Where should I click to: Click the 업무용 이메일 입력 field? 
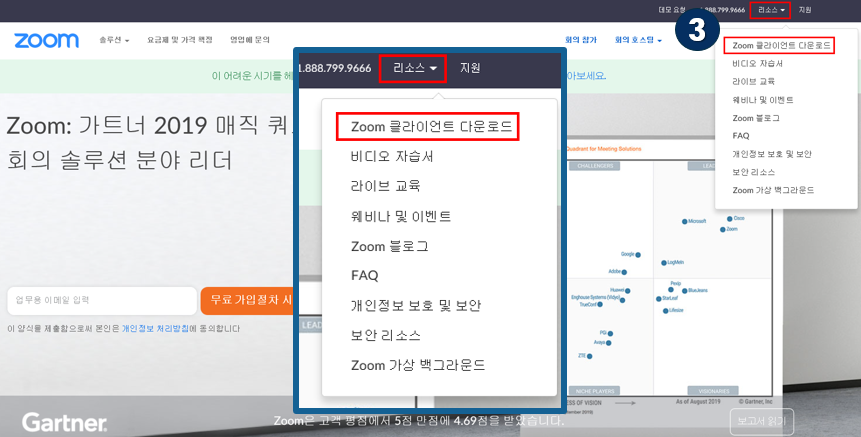point(102,300)
